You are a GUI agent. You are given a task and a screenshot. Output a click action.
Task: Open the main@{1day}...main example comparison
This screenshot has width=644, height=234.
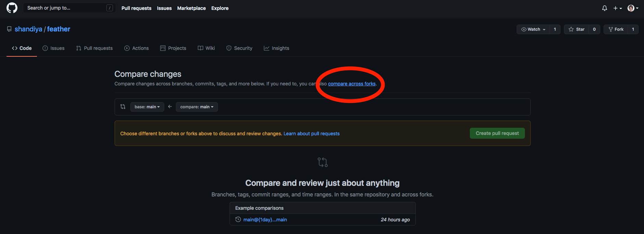[265, 220]
